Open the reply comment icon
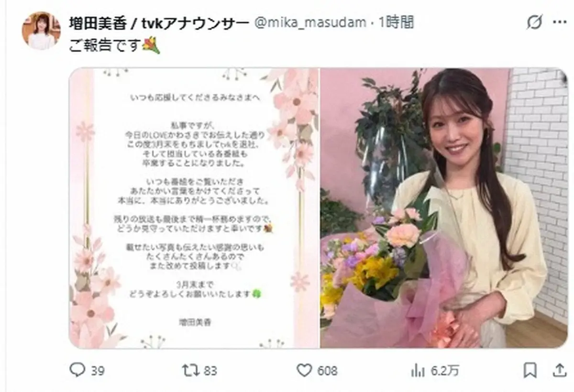 (77, 370)
